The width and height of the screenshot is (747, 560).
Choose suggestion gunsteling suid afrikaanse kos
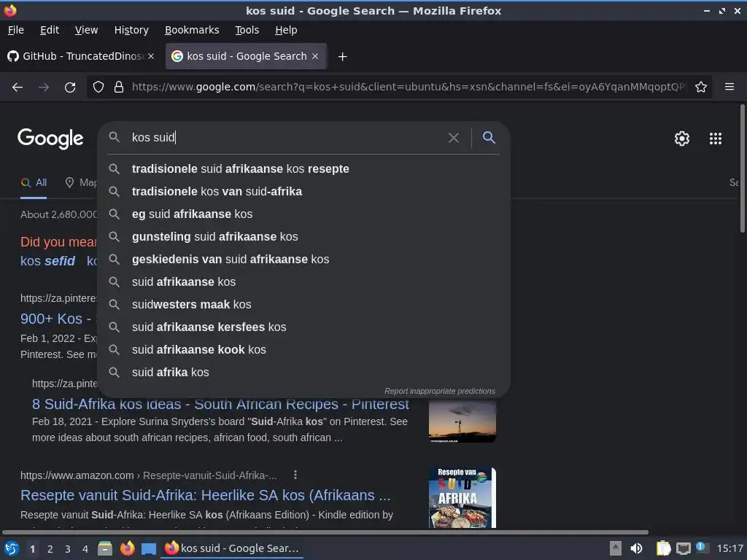(x=304, y=237)
